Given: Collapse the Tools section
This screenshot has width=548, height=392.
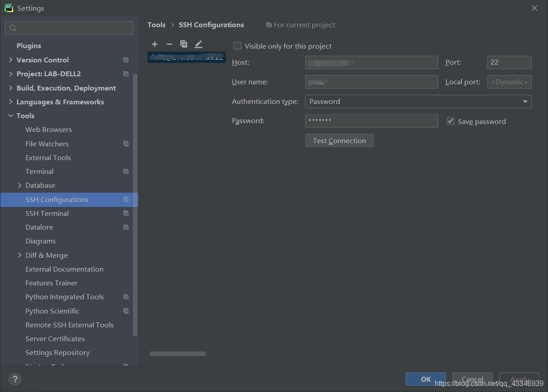Looking at the screenshot, I should (11, 116).
